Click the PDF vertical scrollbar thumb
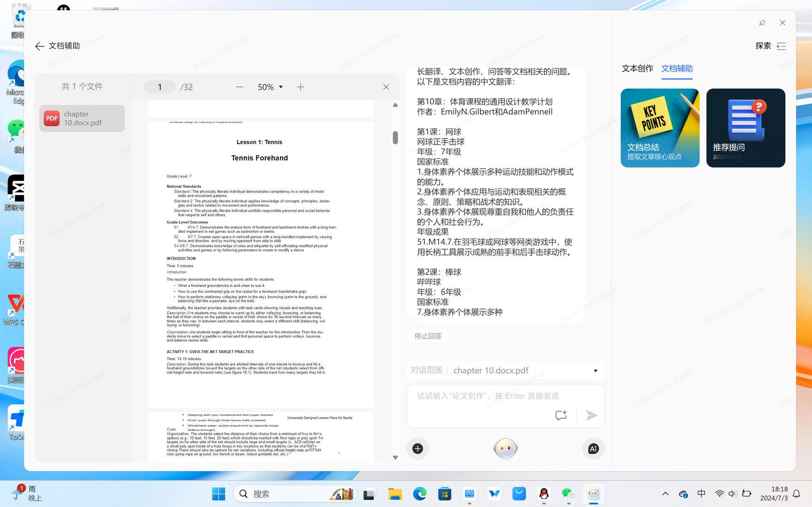812x507 pixels. coord(395,138)
